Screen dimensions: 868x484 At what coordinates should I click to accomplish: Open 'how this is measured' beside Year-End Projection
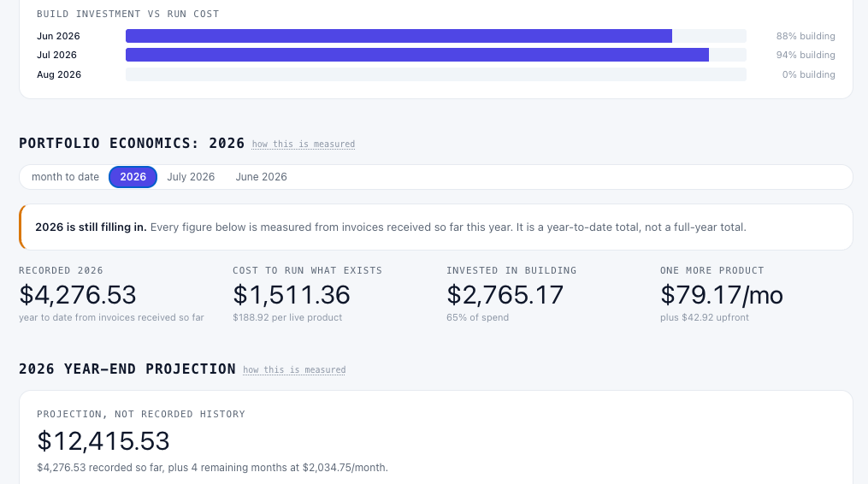pos(294,370)
